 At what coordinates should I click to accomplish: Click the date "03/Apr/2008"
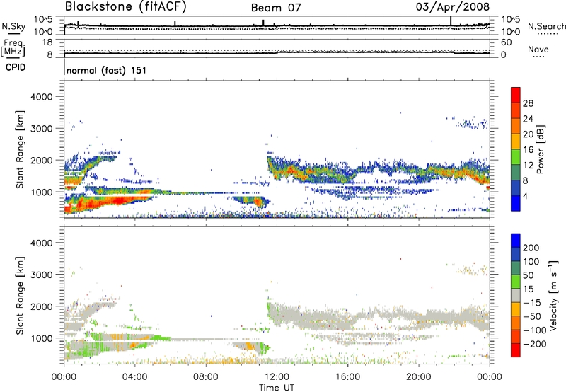point(453,6)
